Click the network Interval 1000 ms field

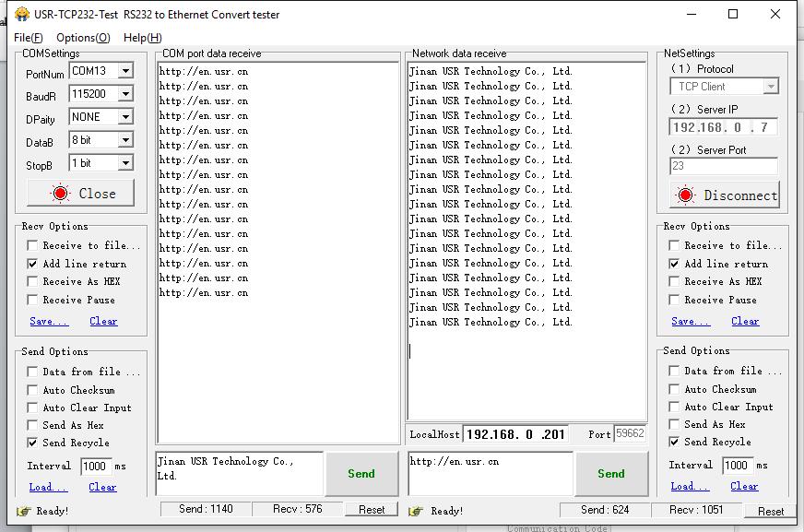coord(738,465)
